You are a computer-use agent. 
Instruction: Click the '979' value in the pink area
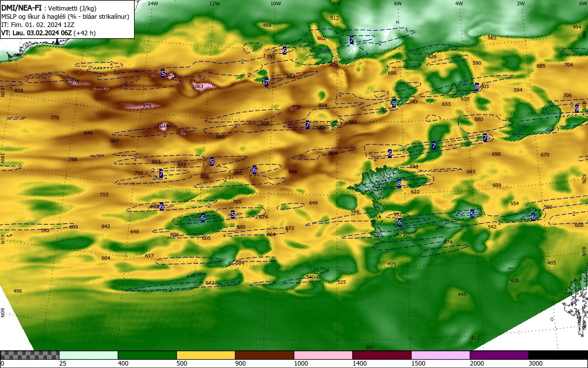pos(147,106)
